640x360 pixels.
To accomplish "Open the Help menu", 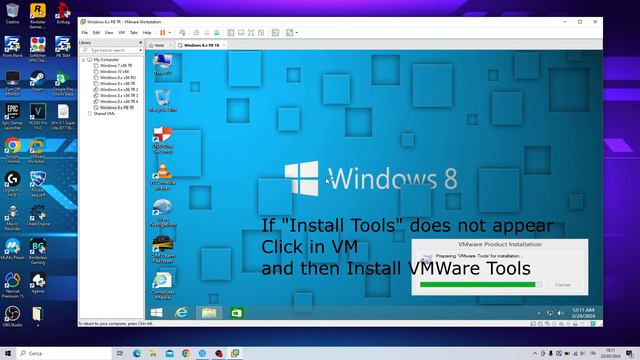I will pos(147,33).
